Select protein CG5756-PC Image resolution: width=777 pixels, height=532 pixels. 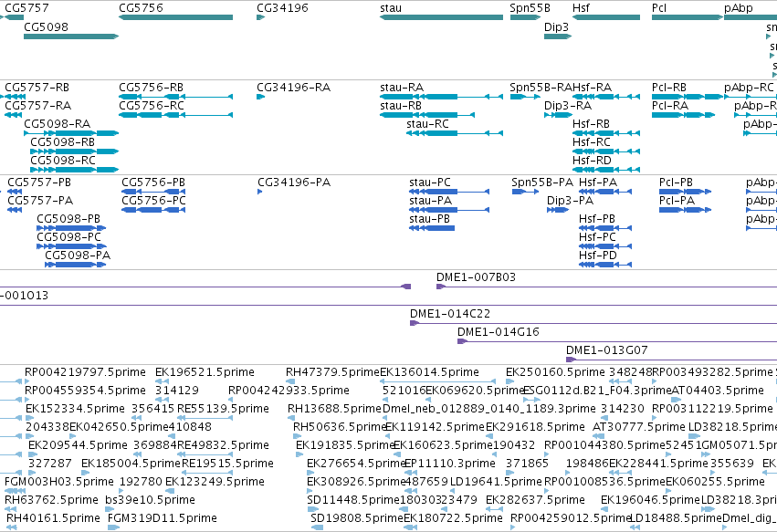point(153,210)
